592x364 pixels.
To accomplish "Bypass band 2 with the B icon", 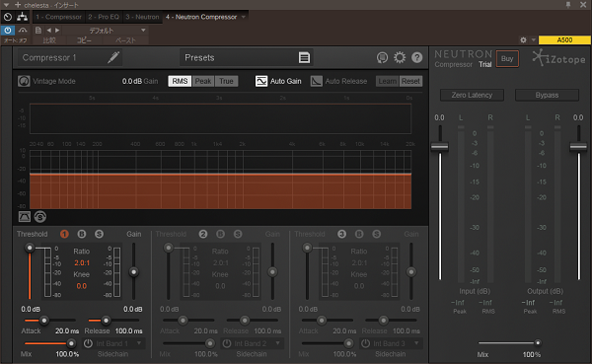I will 220,234.
